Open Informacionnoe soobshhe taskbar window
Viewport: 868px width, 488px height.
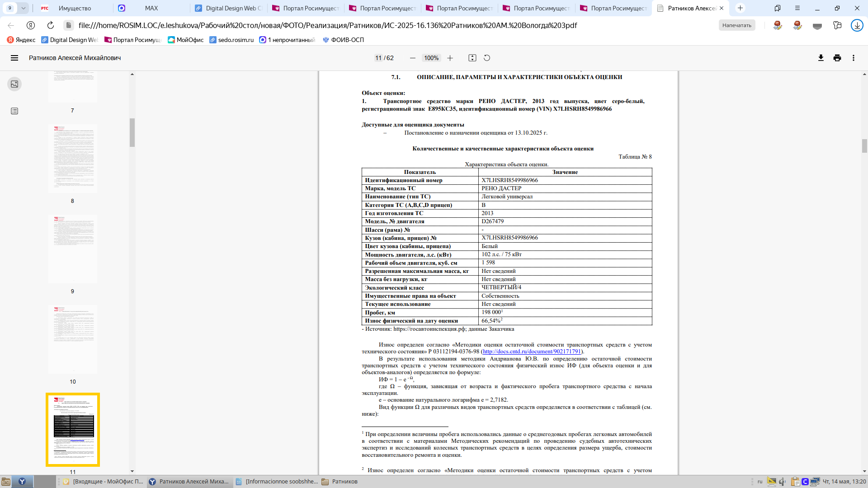[x=277, y=482]
